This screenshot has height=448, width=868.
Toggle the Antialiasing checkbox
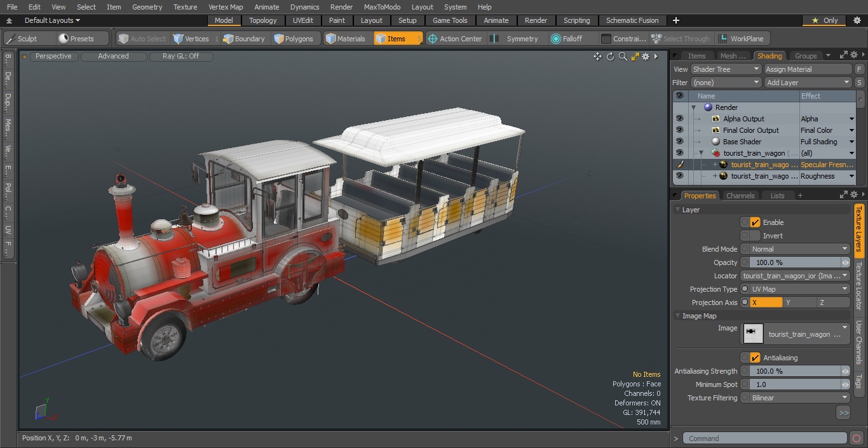point(755,358)
